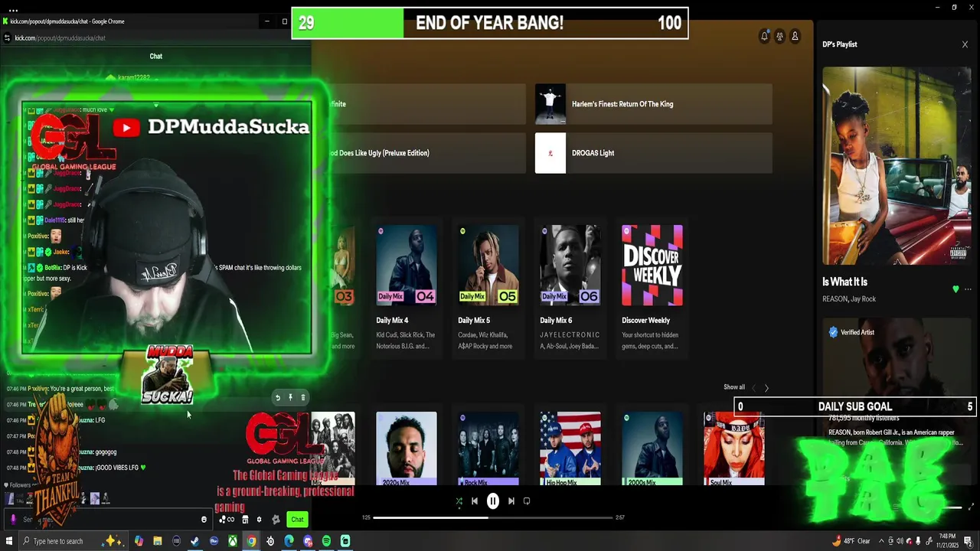Go to the next shelf page arrow

(766, 388)
